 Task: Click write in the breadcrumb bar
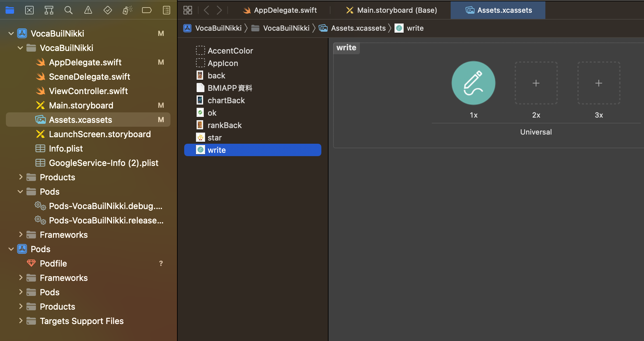click(x=409, y=28)
